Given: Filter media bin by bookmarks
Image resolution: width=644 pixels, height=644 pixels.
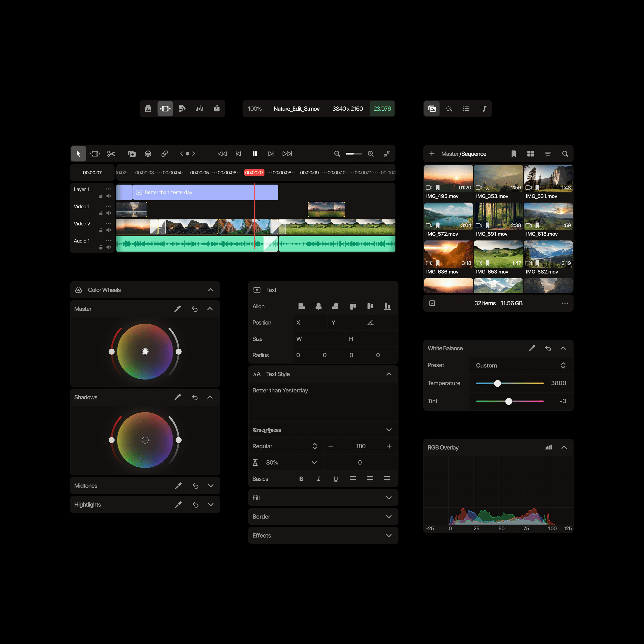Looking at the screenshot, I should click(514, 154).
